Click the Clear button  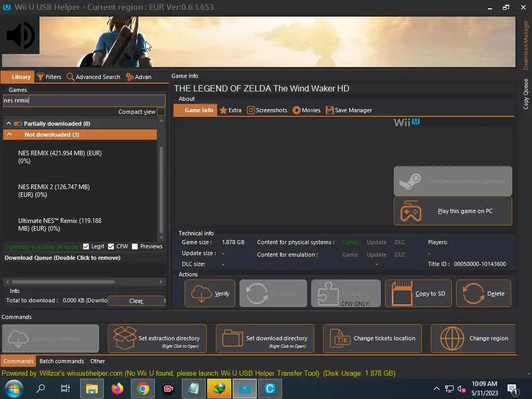(136, 301)
